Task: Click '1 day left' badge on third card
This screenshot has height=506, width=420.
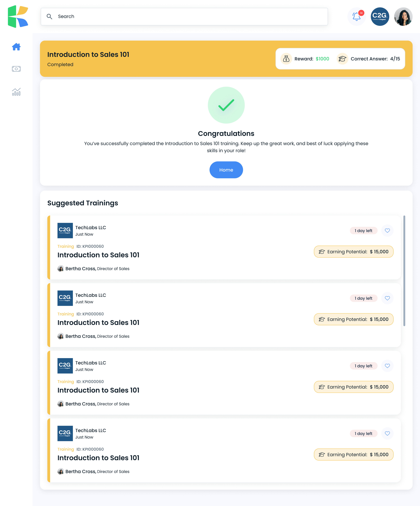Action: pyautogui.click(x=363, y=366)
